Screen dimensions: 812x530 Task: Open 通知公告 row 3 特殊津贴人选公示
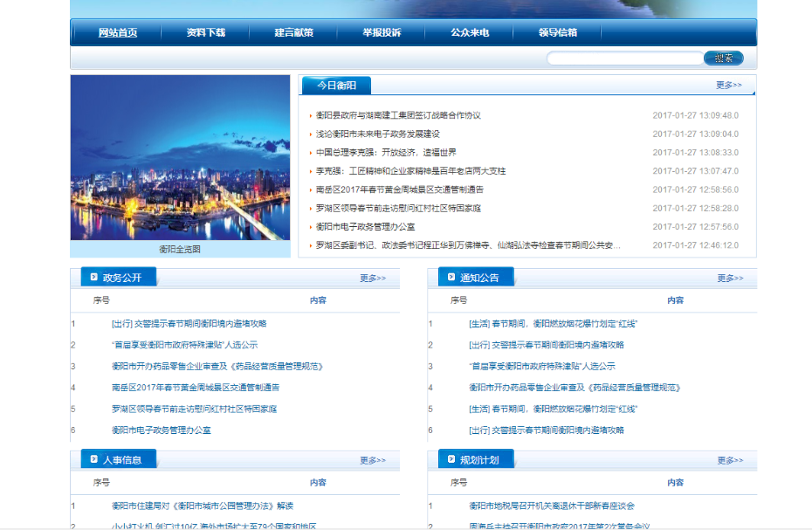coord(542,367)
